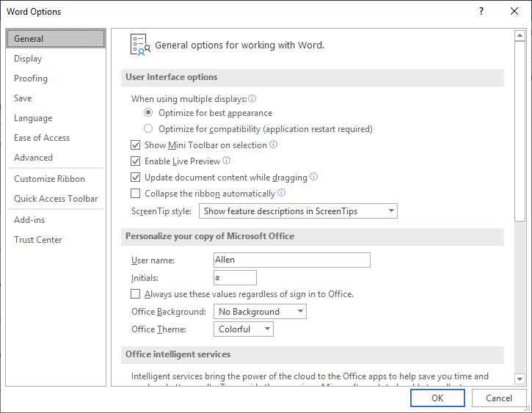Click the Cancel button
Image resolution: width=532 pixels, height=413 pixels.
click(499, 398)
